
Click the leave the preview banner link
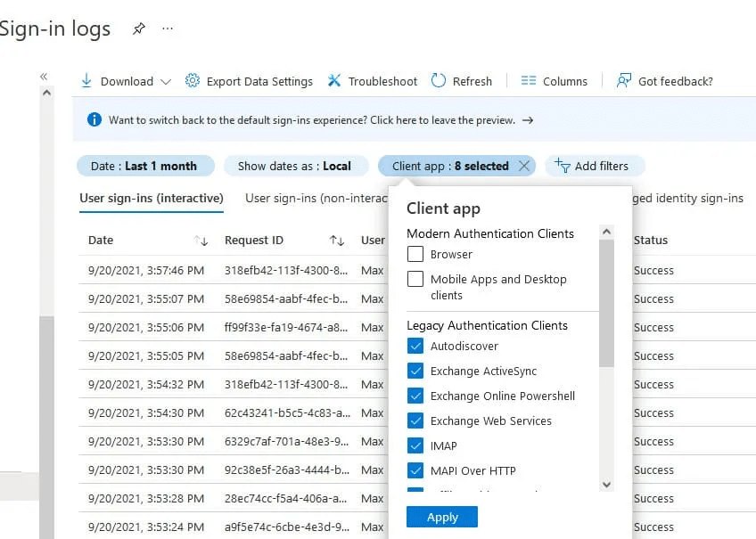click(311, 120)
